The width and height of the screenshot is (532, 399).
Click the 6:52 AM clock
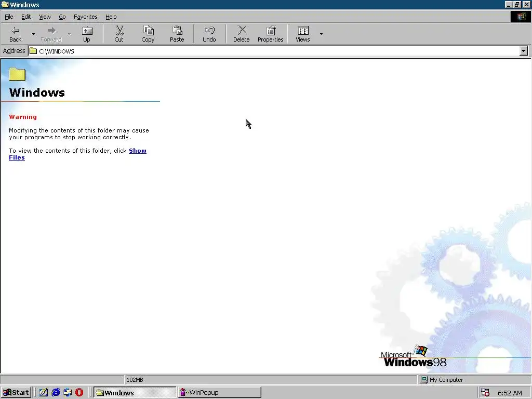click(510, 393)
